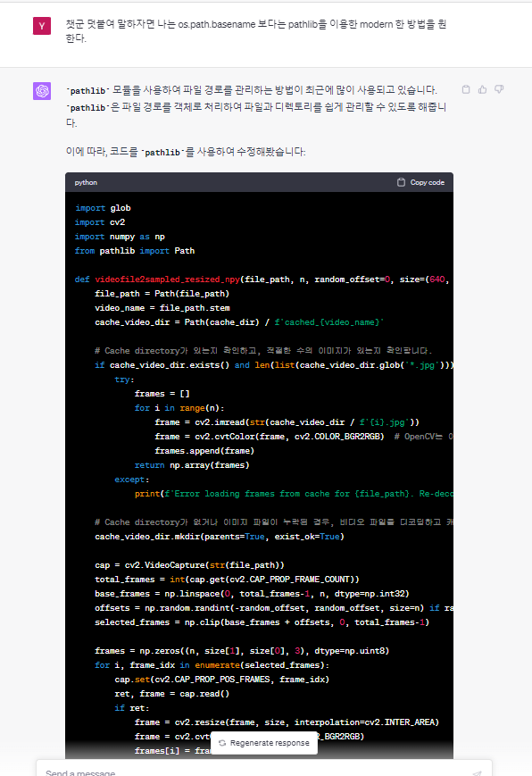The height and width of the screenshot is (776, 532).
Task: Click the offsets = np.random.randint line
Action: click(x=274, y=608)
